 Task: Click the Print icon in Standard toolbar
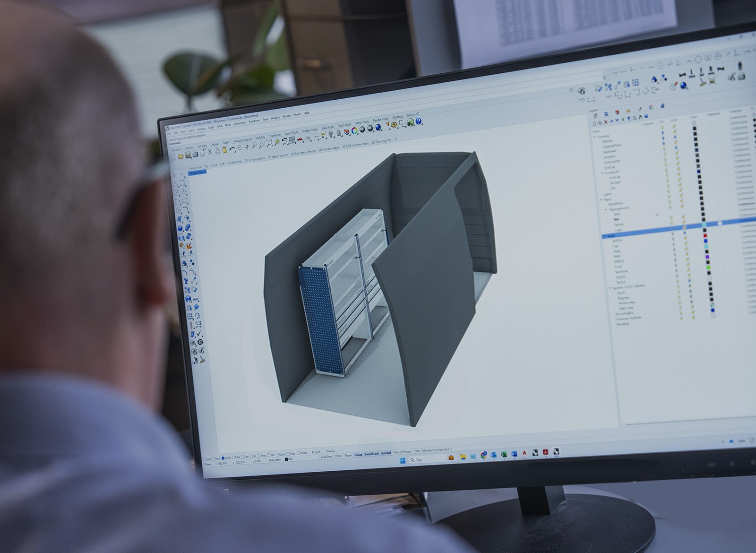pyautogui.click(x=195, y=155)
